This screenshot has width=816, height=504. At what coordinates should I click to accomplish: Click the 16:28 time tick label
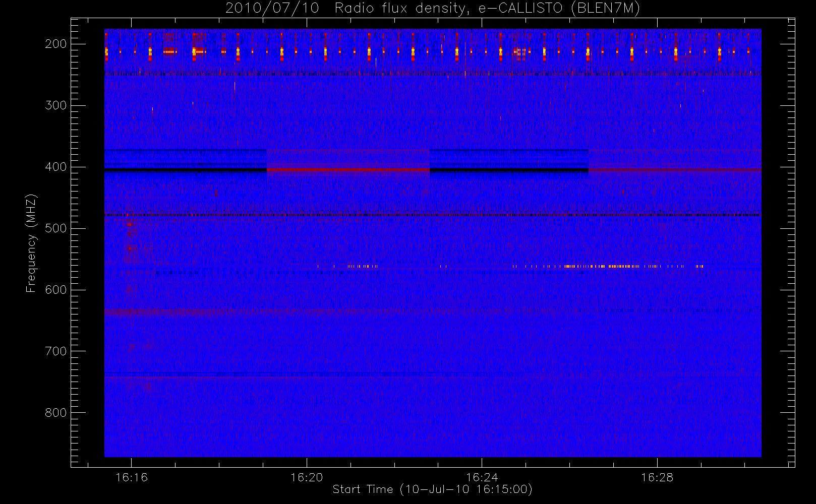(x=657, y=477)
